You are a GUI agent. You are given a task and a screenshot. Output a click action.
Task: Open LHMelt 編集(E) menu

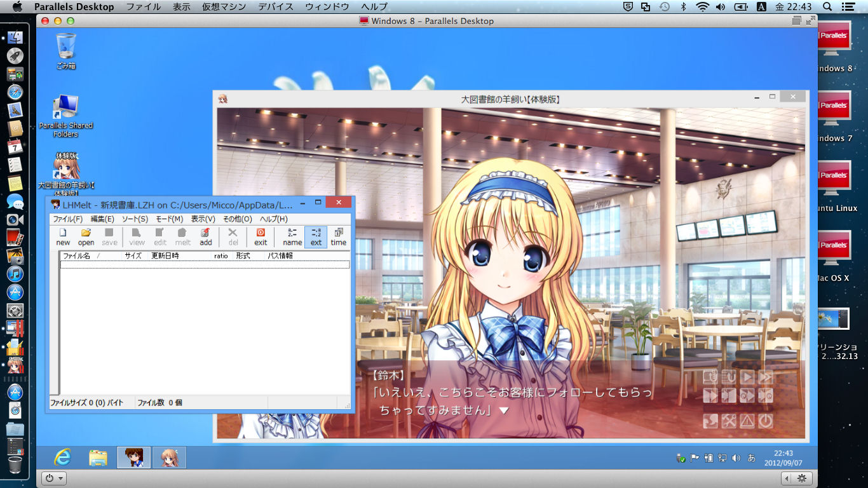coord(102,219)
